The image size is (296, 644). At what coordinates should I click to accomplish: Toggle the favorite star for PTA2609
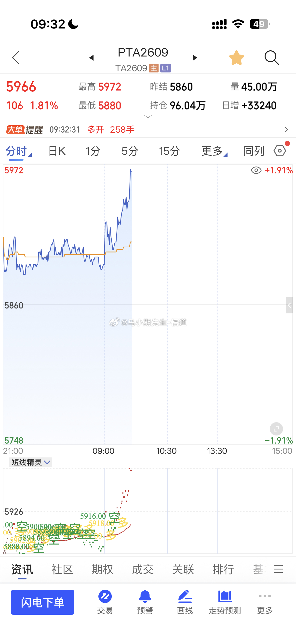pyautogui.click(x=236, y=58)
